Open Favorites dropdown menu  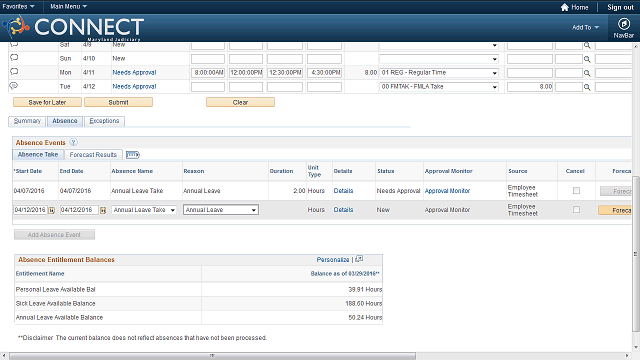pos(18,7)
